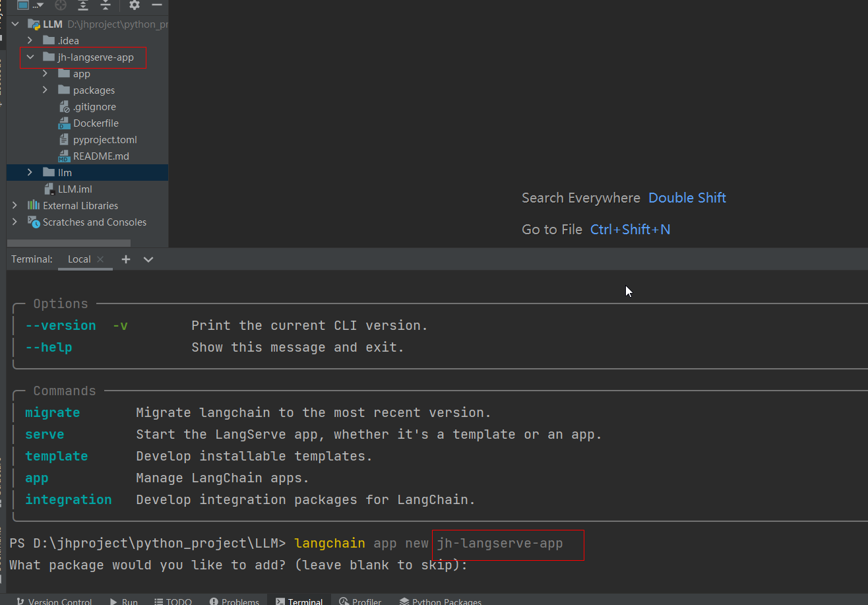Image resolution: width=868 pixels, height=605 pixels.
Task: Click the app folder icon
Action: (x=64, y=73)
